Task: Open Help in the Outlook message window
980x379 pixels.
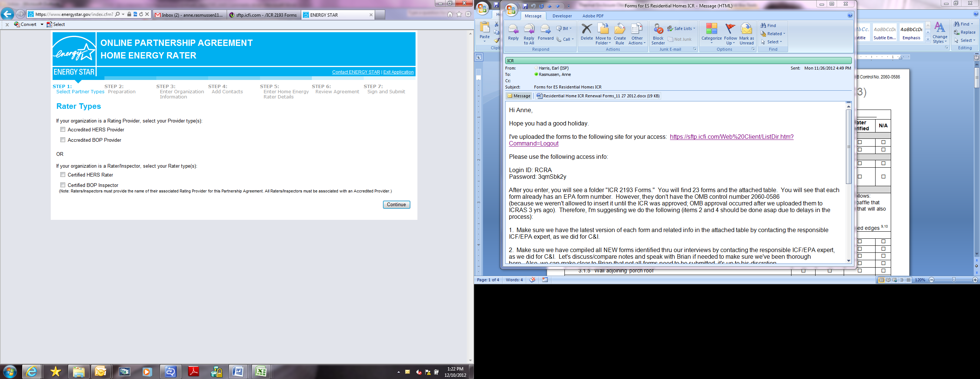Action: (x=850, y=16)
